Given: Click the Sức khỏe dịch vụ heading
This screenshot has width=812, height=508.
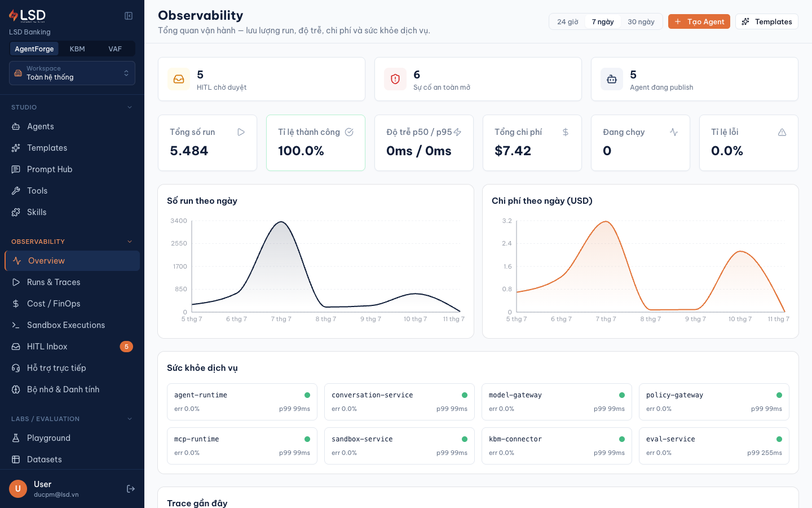Looking at the screenshot, I should point(202,368).
